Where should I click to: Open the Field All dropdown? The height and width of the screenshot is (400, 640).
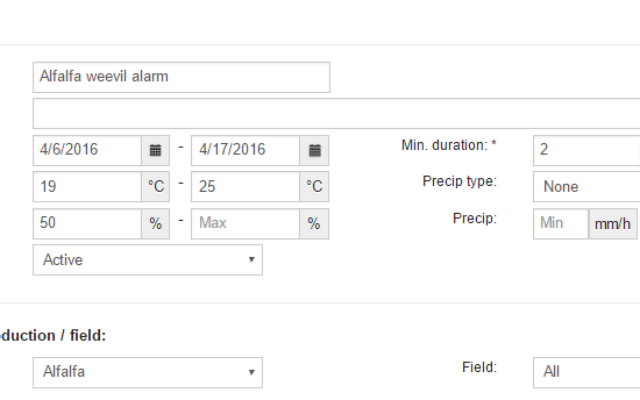click(x=587, y=372)
